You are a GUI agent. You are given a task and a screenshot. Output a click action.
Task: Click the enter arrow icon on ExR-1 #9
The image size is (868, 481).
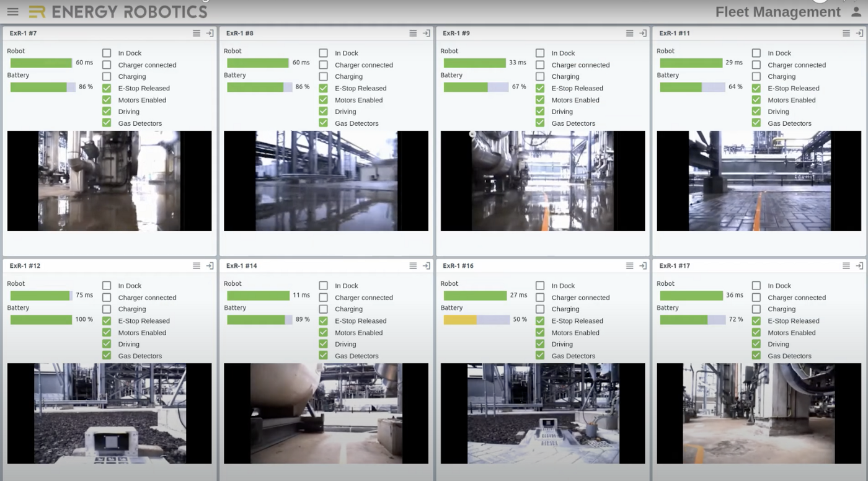pos(643,33)
